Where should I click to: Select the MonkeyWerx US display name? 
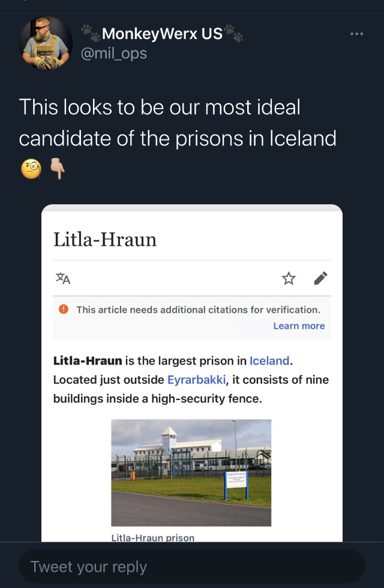tap(162, 34)
